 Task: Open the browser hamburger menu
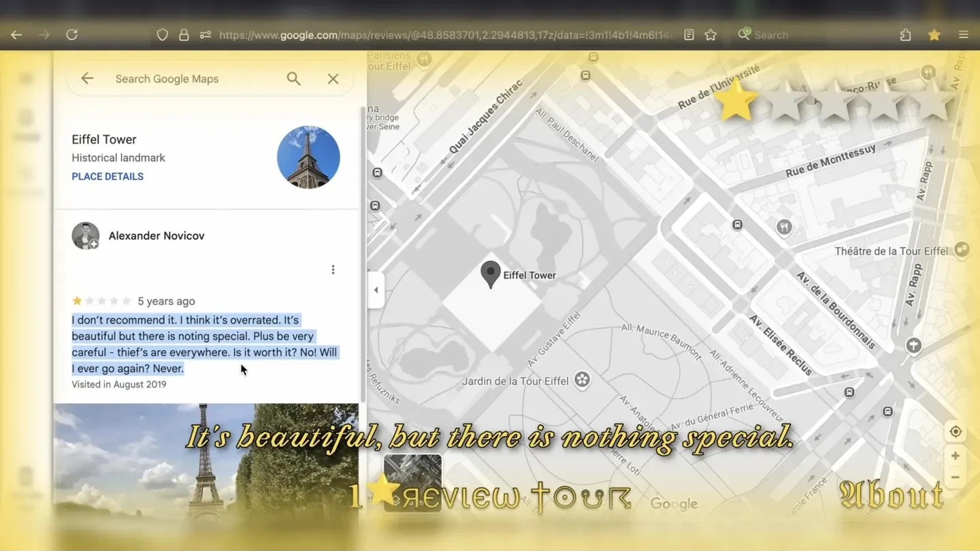(x=963, y=35)
